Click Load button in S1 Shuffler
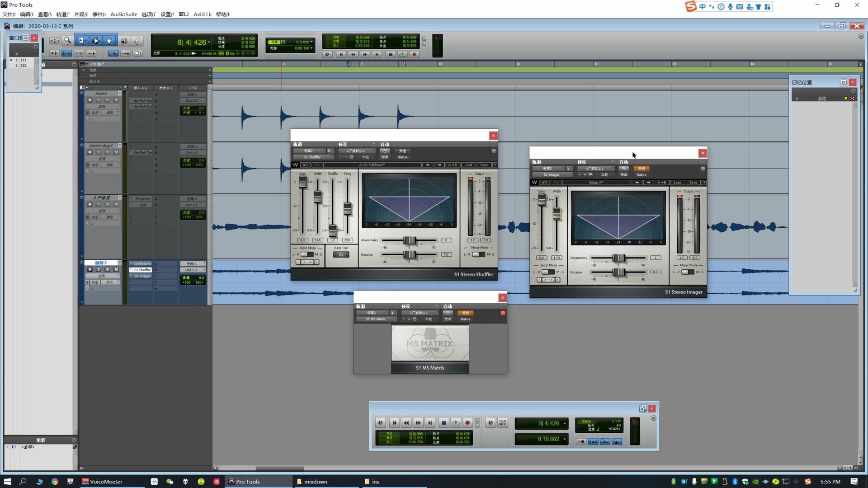The image size is (868, 488). [468, 165]
